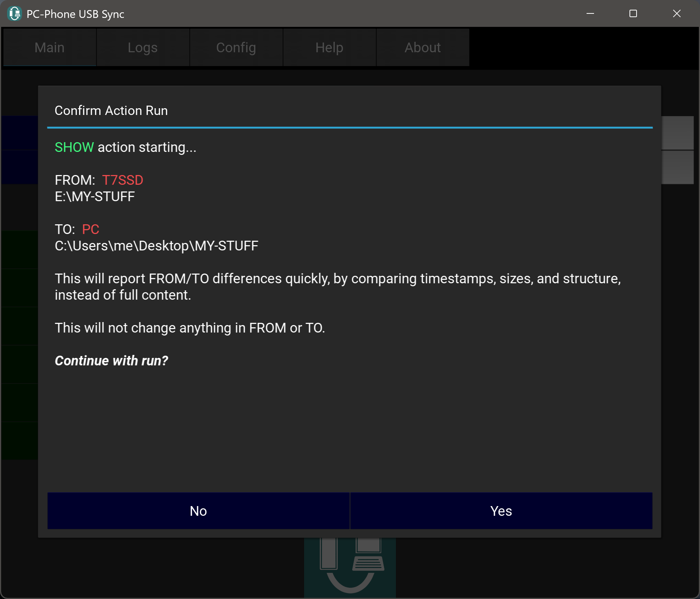Click the red PC destination name
This screenshot has height=599, width=700.
tap(90, 230)
